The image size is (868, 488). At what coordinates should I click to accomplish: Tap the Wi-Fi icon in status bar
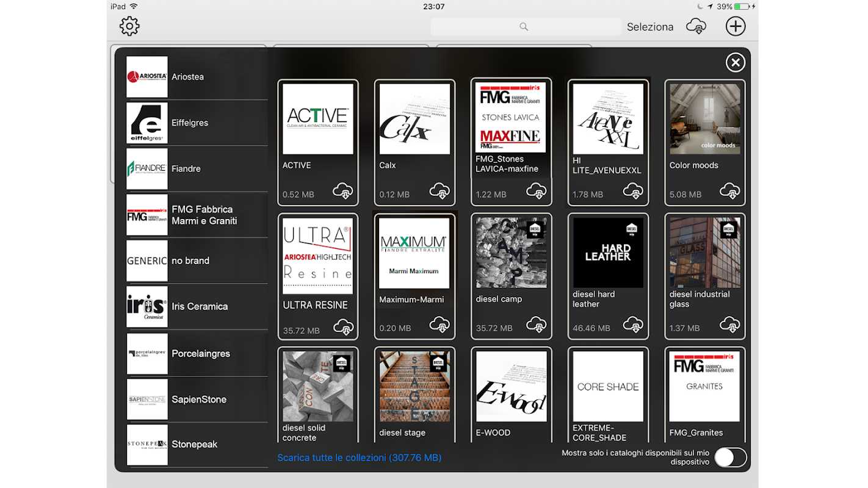coord(134,6)
